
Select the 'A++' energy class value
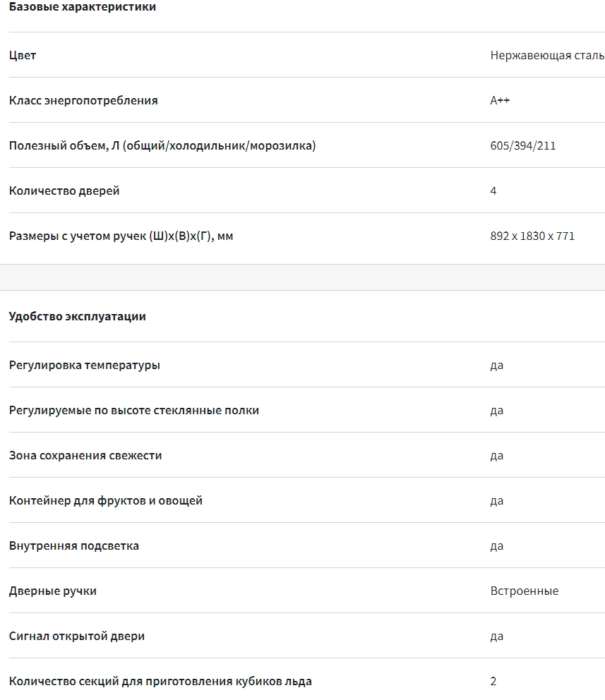(500, 100)
